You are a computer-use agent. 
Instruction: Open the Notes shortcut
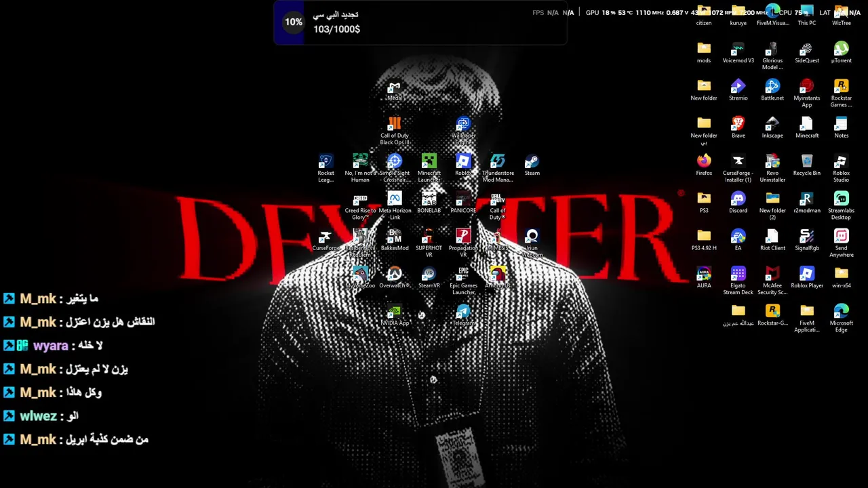point(841,127)
